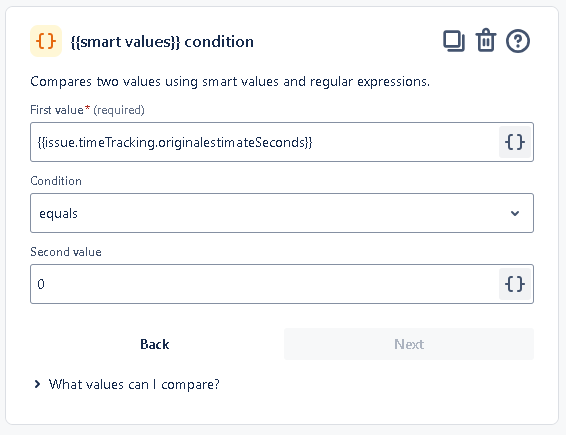The width and height of the screenshot is (566, 435).
Task: Delete the condition using the trash icon
Action: click(x=486, y=40)
